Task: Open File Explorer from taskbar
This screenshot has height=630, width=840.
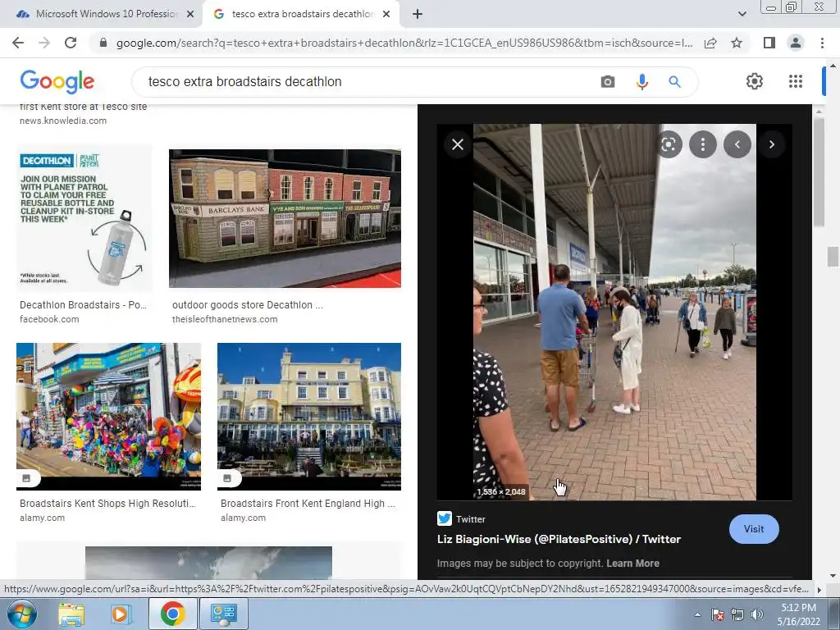Action: (71, 614)
